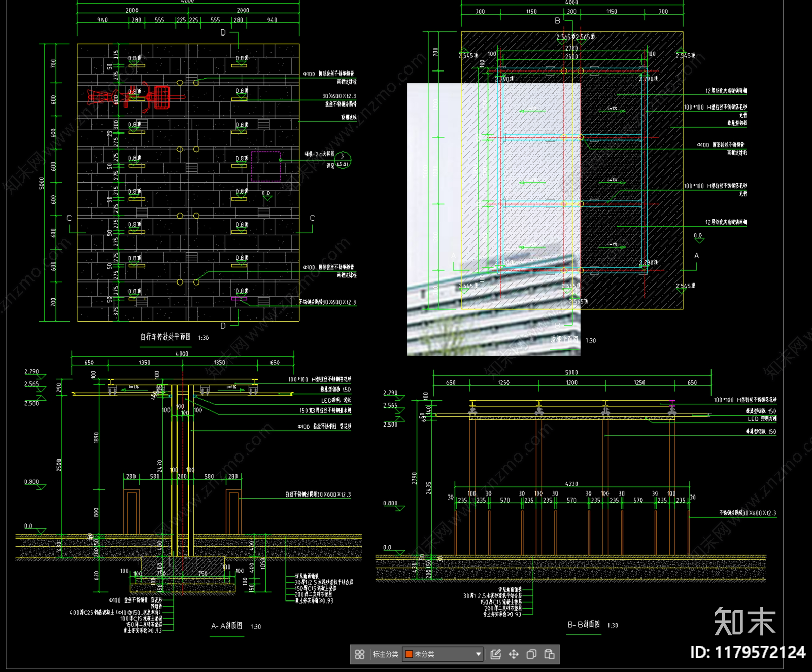Click the B-B剖面图 section title

point(584,624)
